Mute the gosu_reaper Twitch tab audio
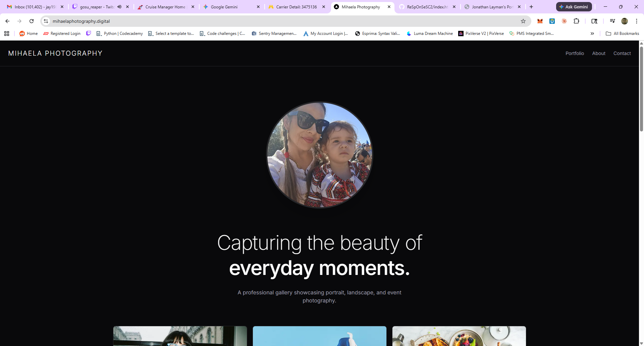 119,7
